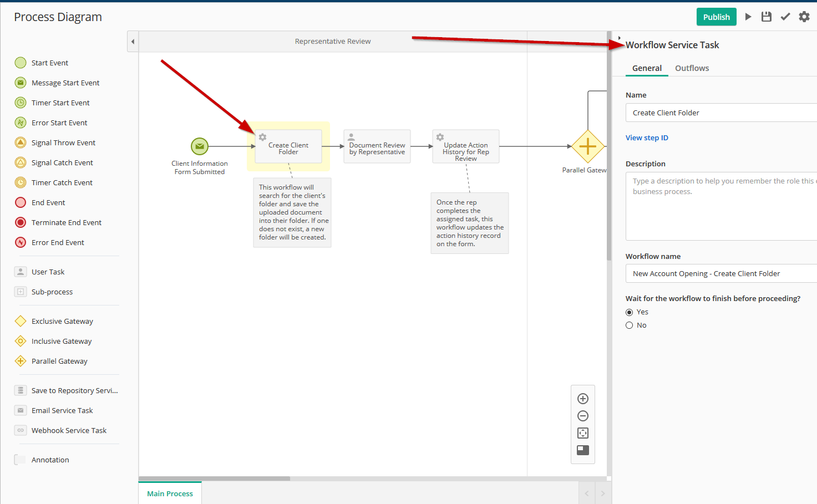Collapse the left palette panel arrow
Viewport: 817px width, 504px height.
point(133,42)
